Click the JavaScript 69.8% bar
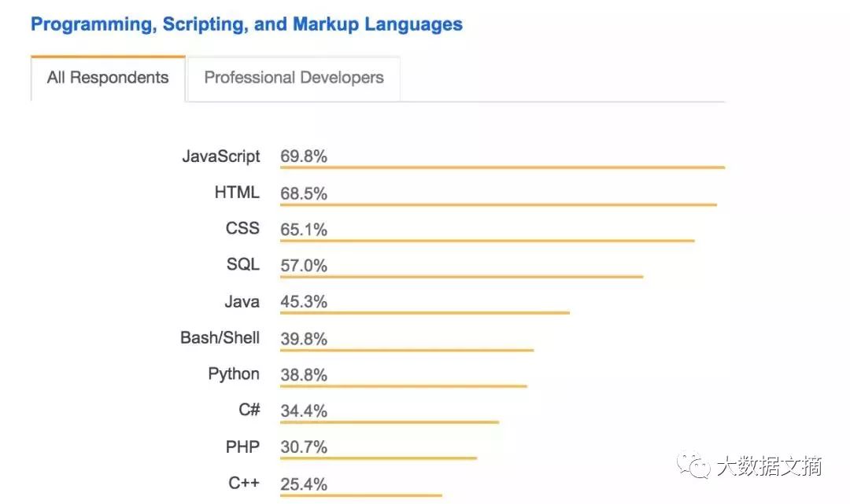The width and height of the screenshot is (850, 504). coord(502,167)
